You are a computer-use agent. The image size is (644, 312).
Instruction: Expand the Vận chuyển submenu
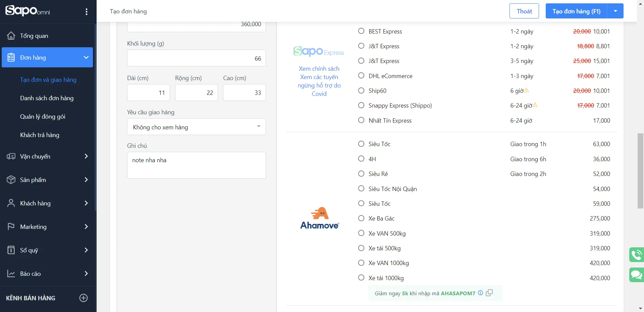[86, 156]
